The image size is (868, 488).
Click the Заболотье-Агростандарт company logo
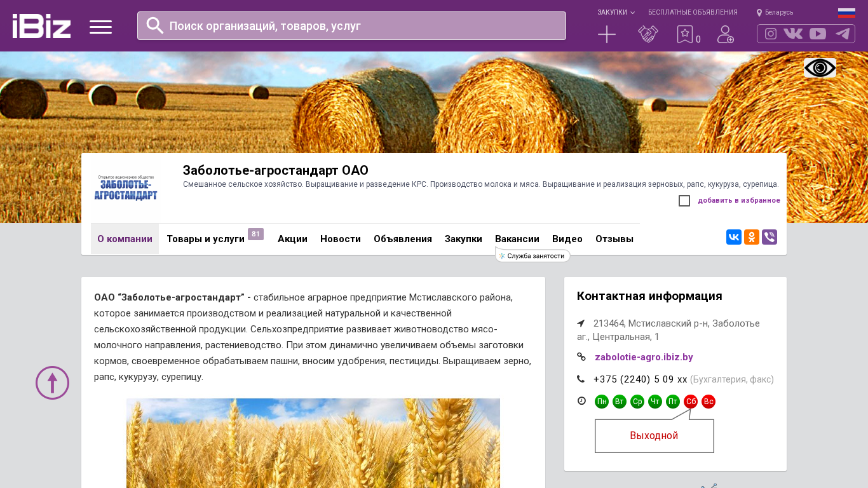pos(125,189)
